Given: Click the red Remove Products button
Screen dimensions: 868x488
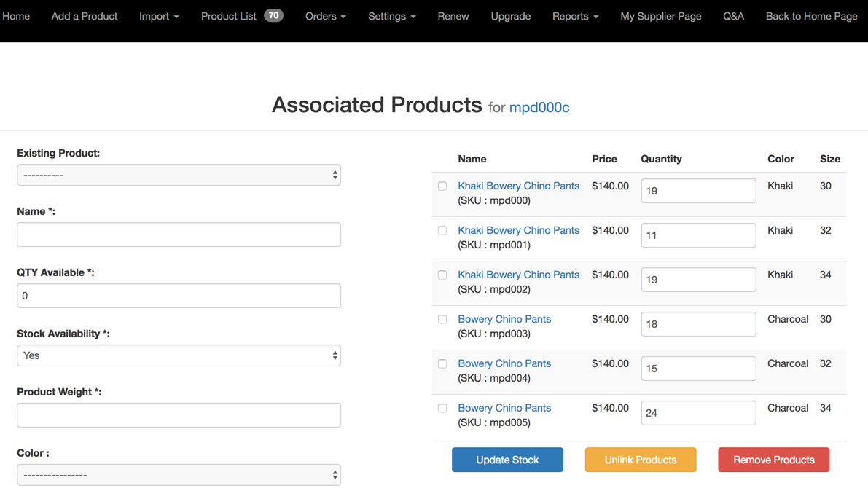Looking at the screenshot, I should (773, 460).
